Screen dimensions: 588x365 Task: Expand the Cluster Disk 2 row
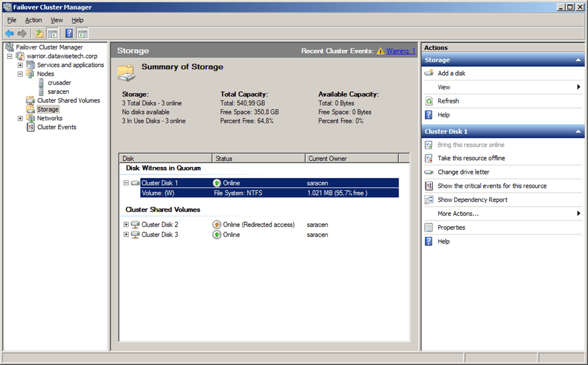tap(126, 225)
